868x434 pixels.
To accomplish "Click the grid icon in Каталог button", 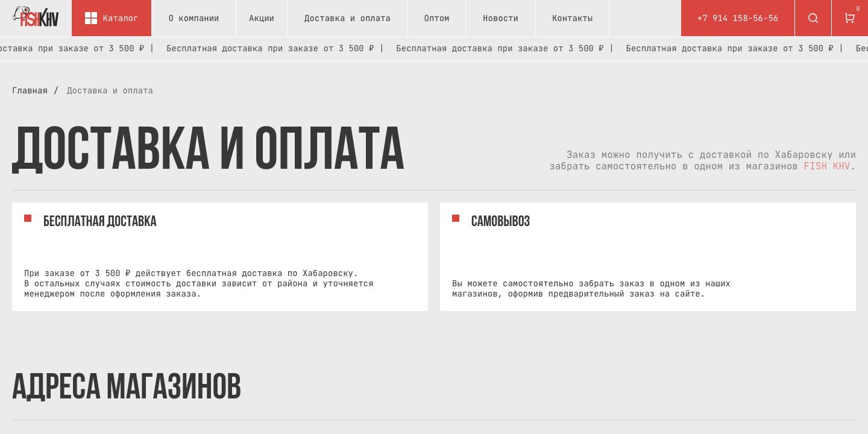I will (91, 18).
